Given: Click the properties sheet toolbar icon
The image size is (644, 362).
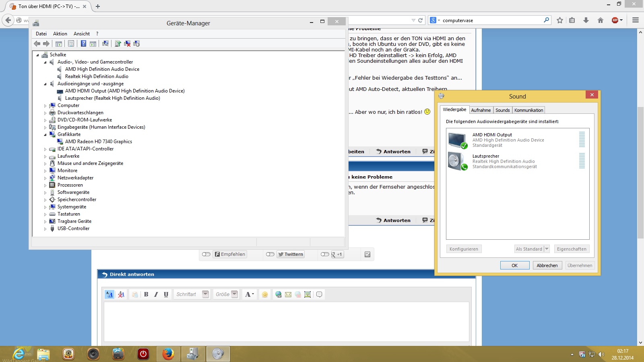Looking at the screenshot, I should (71, 43).
